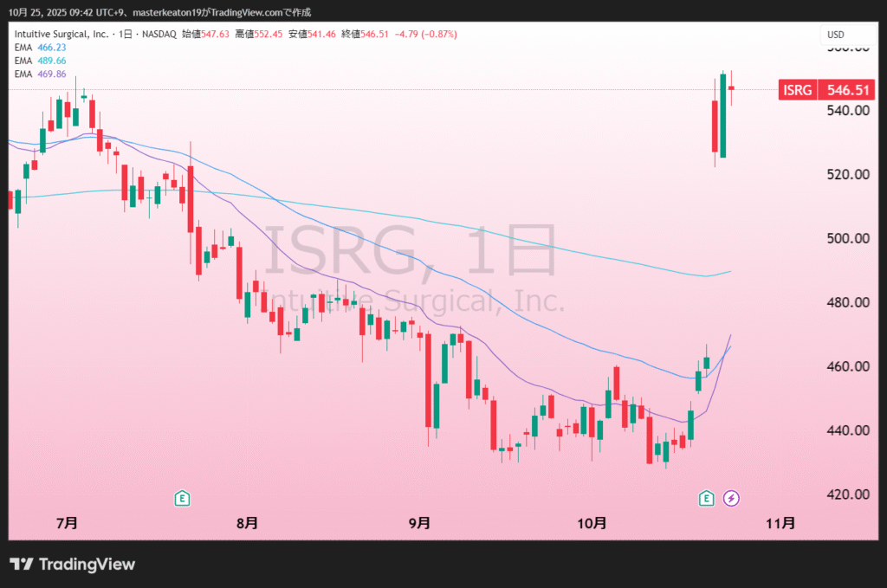Screen dimensions: 887x588
Task: Click the TradingView logo
Action: (x=73, y=565)
